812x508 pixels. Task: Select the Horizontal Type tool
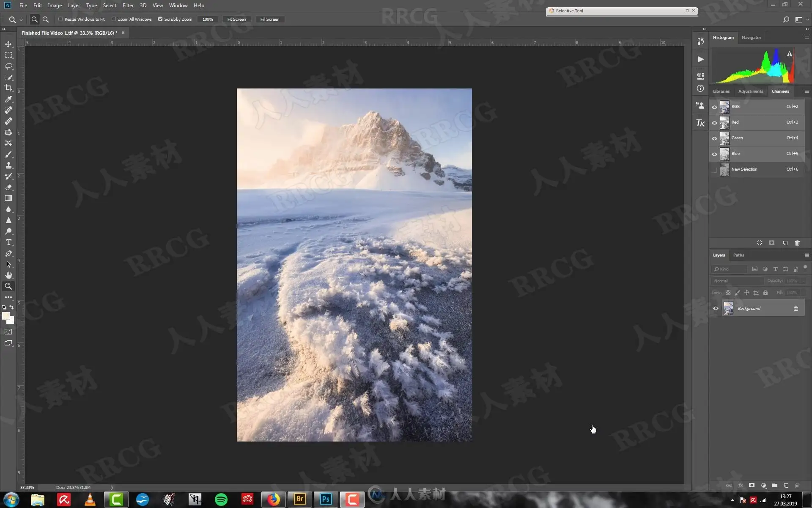point(8,242)
